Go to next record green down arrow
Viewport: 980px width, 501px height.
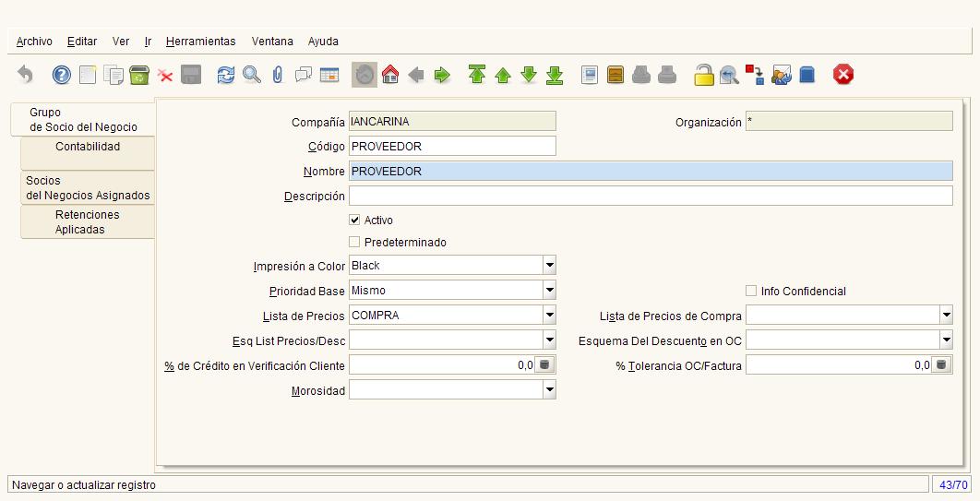coord(529,75)
